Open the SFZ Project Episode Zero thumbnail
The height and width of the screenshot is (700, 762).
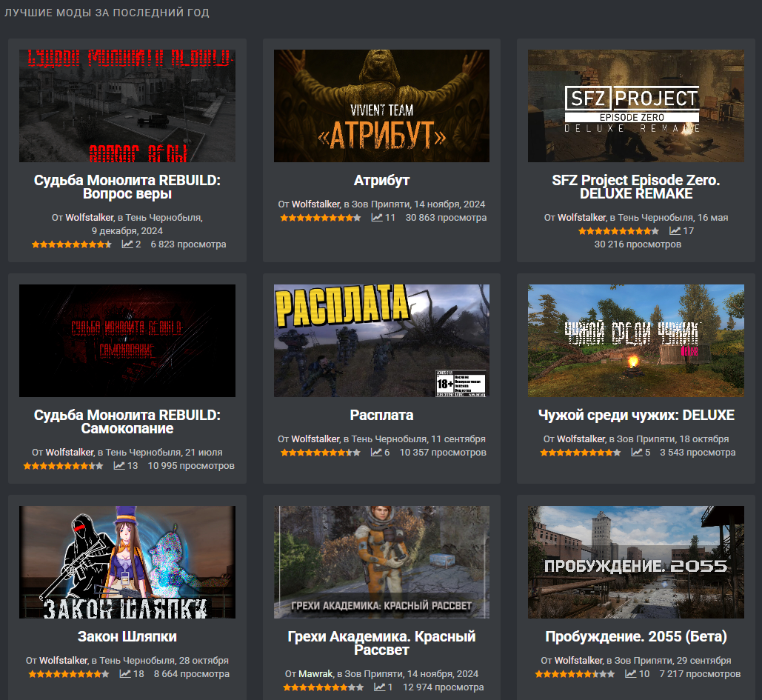[x=635, y=105]
